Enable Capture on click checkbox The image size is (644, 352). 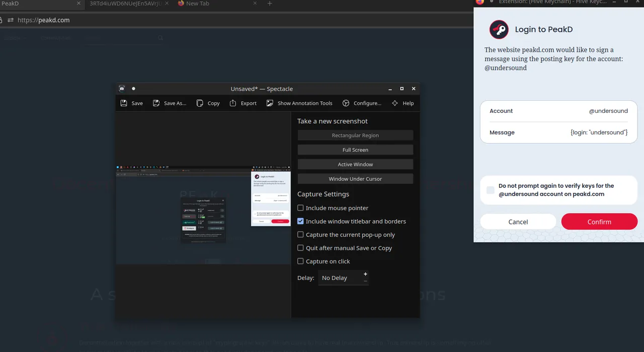[300, 261]
